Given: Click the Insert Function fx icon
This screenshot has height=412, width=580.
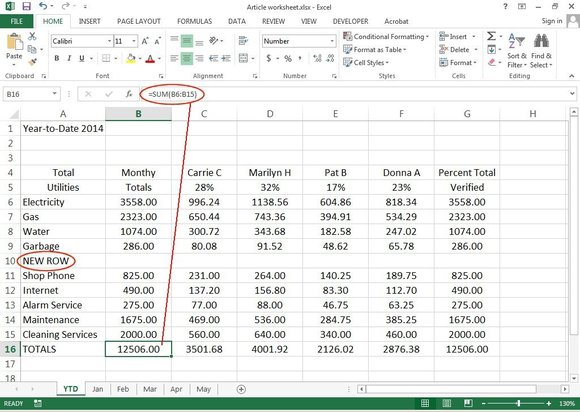Looking at the screenshot, I should tap(129, 94).
